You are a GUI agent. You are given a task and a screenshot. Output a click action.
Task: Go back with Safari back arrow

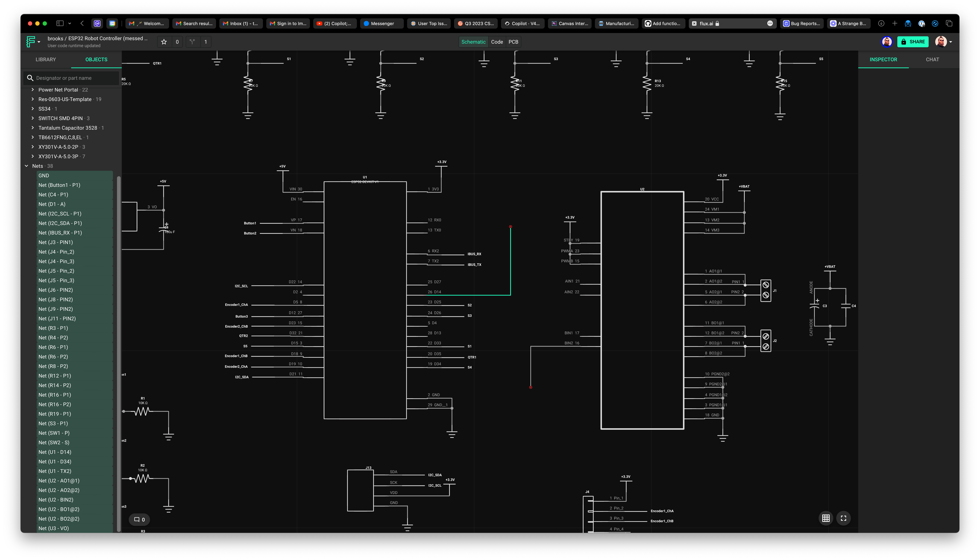(82, 23)
